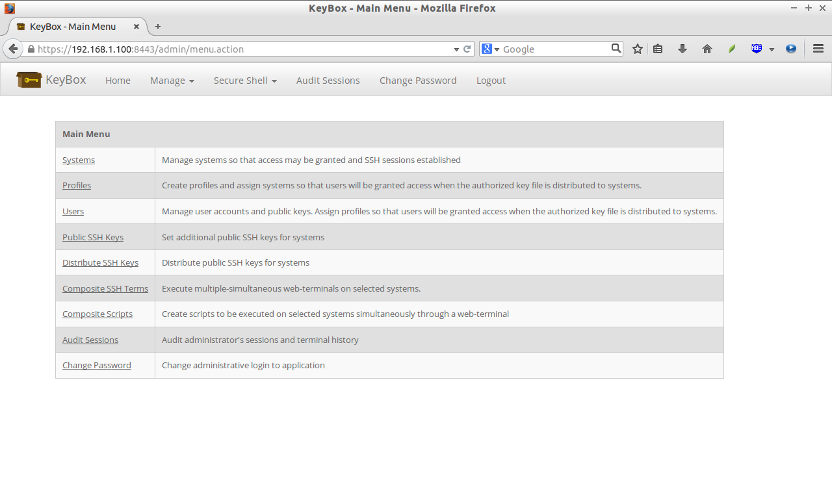Image resolution: width=832 pixels, height=504 pixels.
Task: Click Logout in navigation bar
Action: tap(491, 81)
